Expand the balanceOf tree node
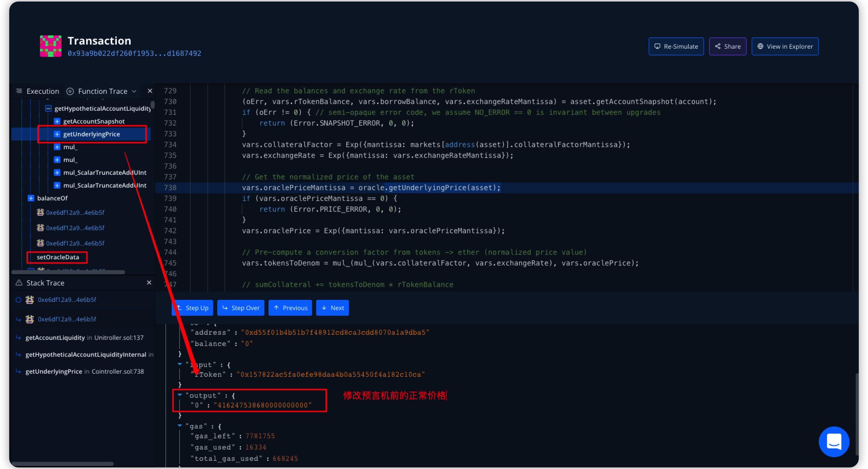Image resolution: width=868 pixels, height=469 pixels. (31, 198)
